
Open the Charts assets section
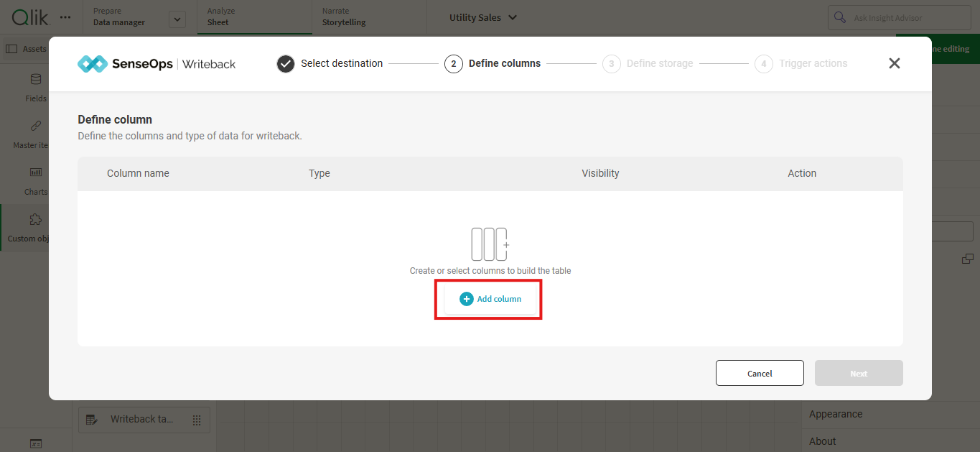36,181
